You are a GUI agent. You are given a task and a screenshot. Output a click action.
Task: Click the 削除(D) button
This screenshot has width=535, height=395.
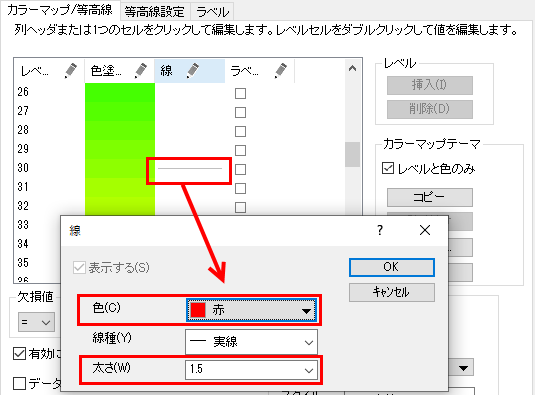(430, 109)
